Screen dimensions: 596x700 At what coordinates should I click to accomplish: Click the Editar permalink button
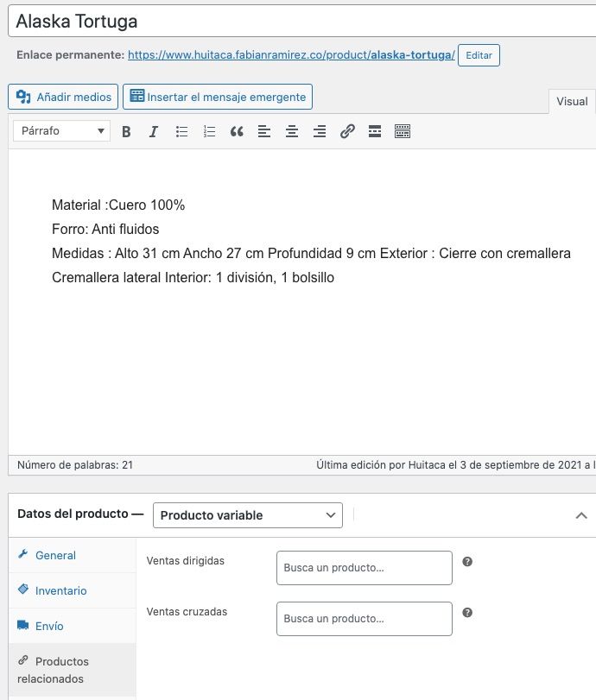coord(479,55)
